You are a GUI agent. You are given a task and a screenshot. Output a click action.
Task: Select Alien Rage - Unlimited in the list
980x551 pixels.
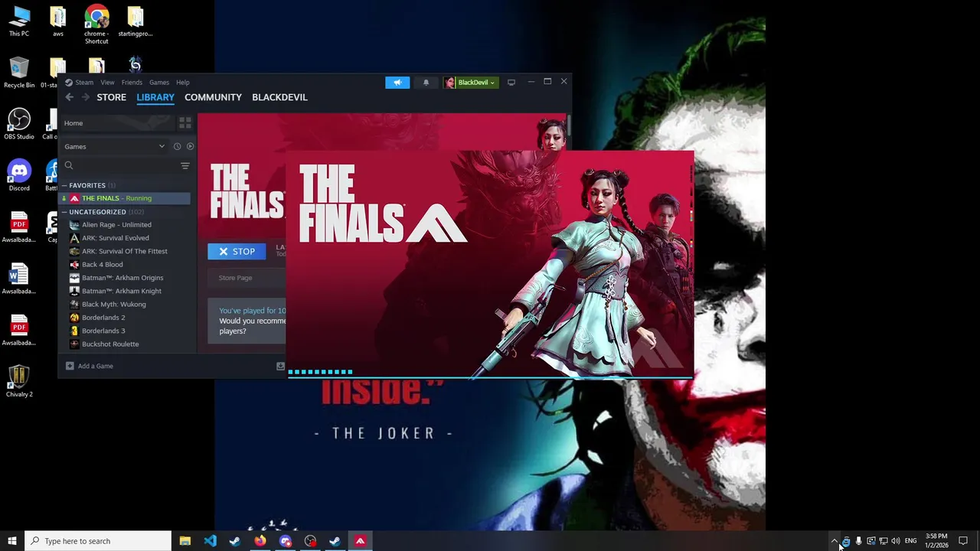(126, 225)
